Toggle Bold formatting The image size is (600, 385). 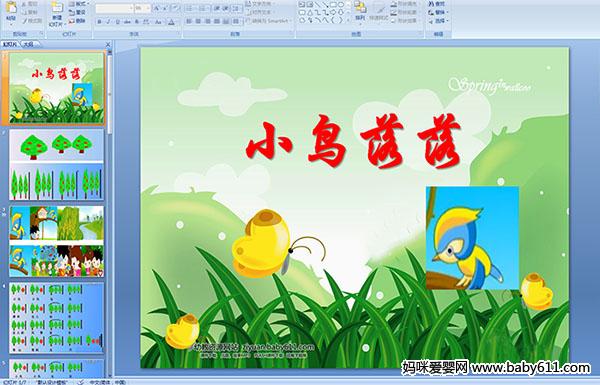(99, 22)
